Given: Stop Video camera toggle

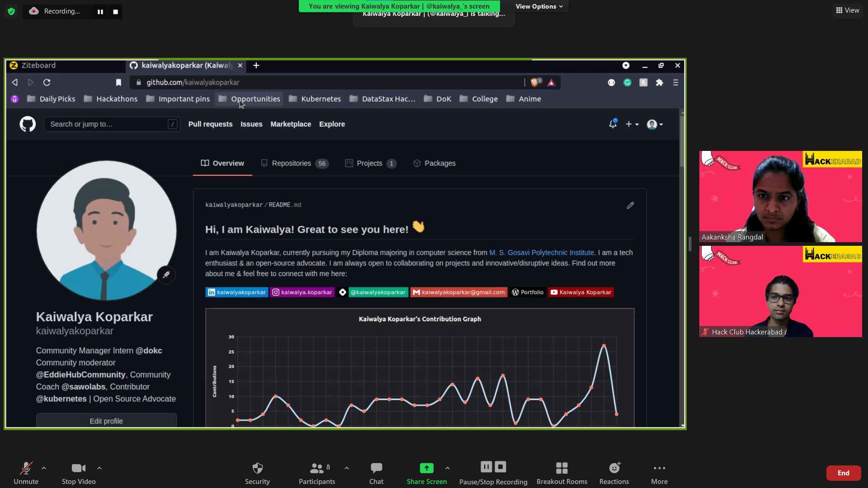Looking at the screenshot, I should point(79,473).
